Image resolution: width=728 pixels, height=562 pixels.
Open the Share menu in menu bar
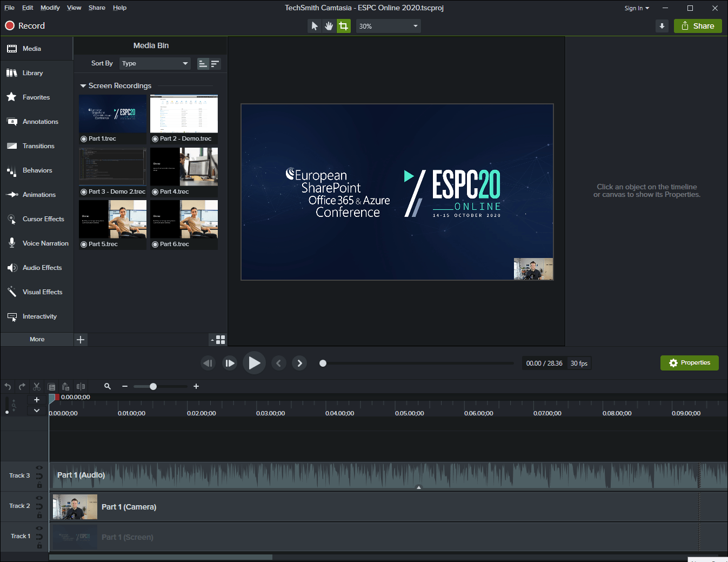97,8
